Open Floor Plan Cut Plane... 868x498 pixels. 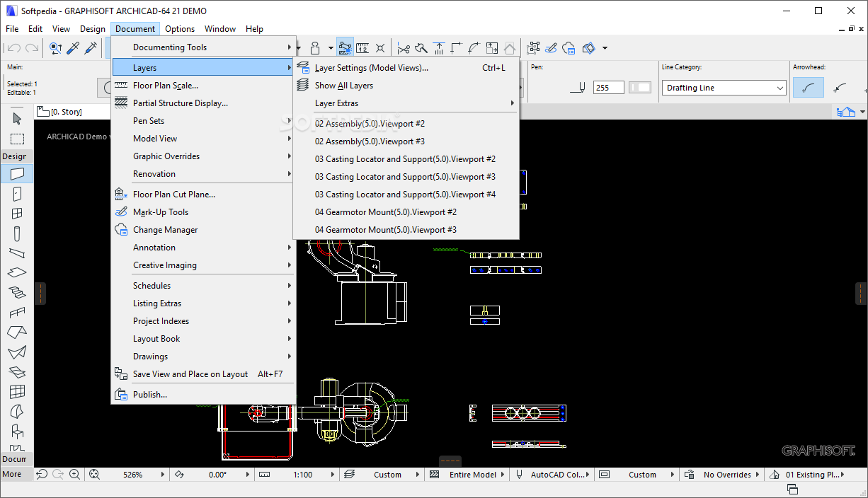click(x=203, y=195)
